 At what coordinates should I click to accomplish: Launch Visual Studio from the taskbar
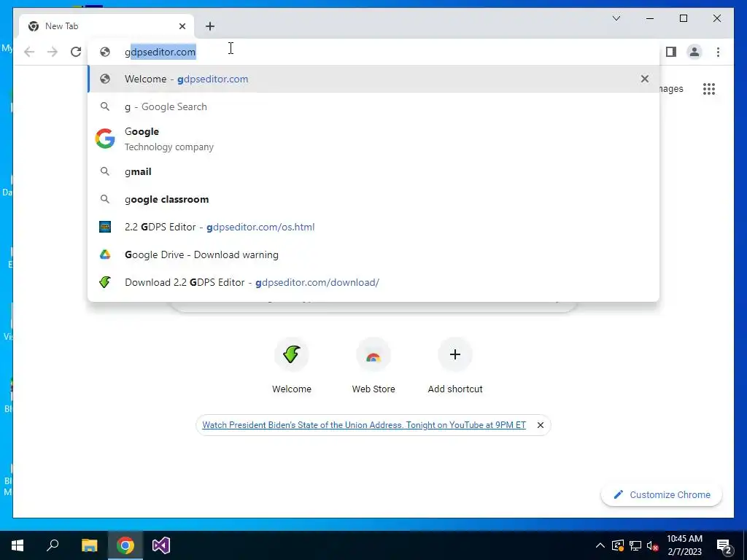pyautogui.click(x=161, y=545)
